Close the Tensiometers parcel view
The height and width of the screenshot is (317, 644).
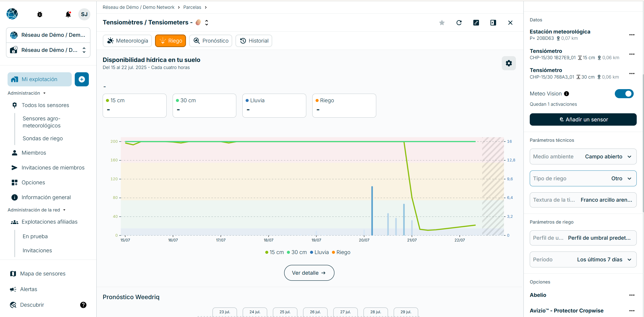click(510, 23)
